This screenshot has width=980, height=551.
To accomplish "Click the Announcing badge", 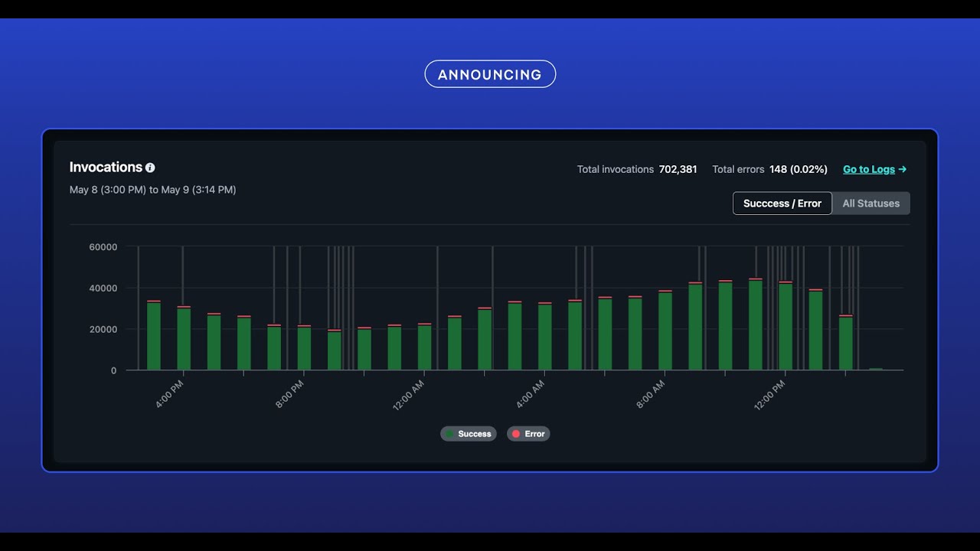I will point(490,74).
